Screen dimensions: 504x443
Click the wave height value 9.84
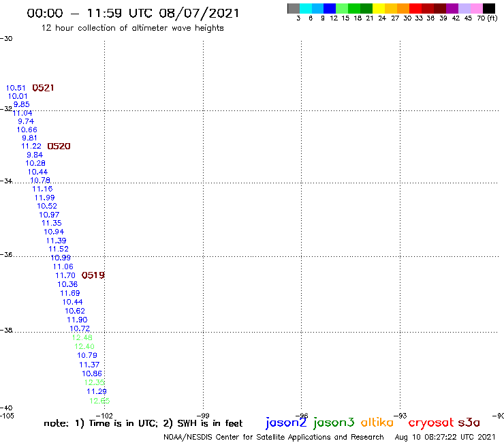[x=35, y=155]
